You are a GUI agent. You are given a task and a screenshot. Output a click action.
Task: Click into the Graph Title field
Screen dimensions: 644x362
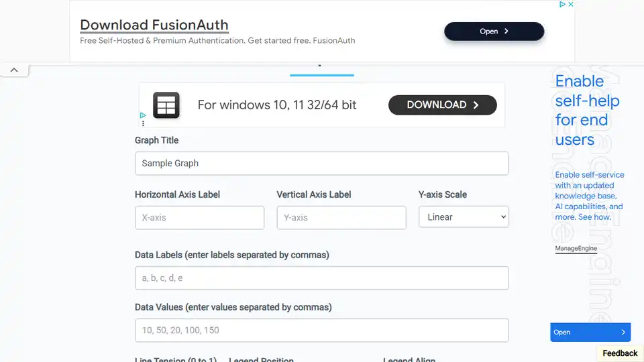point(321,164)
